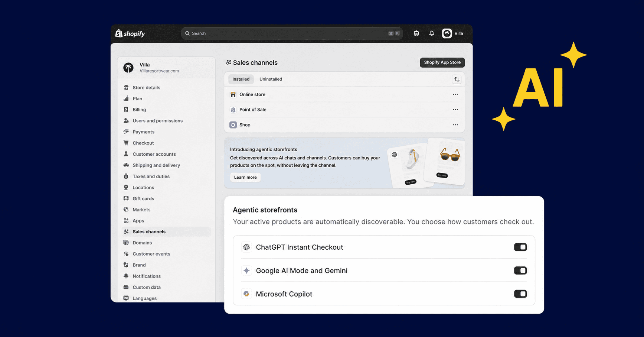Click the Gemini sparkle icon
Image resolution: width=644 pixels, height=337 pixels.
[246, 270]
